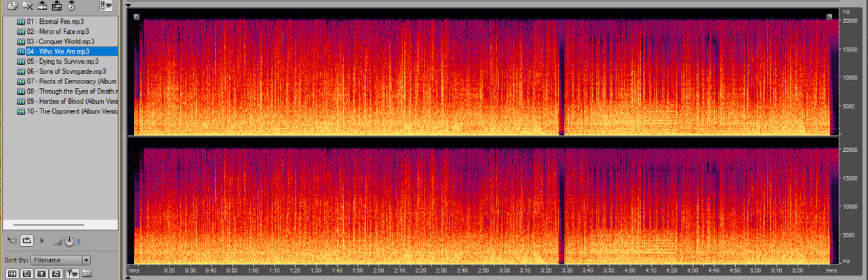
Task: Select 03 - Conquer World.mp3
Action: point(61,41)
